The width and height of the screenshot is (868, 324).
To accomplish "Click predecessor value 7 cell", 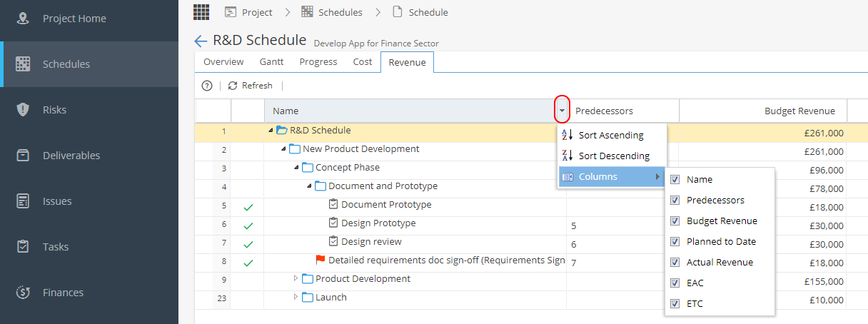I will [x=623, y=263].
